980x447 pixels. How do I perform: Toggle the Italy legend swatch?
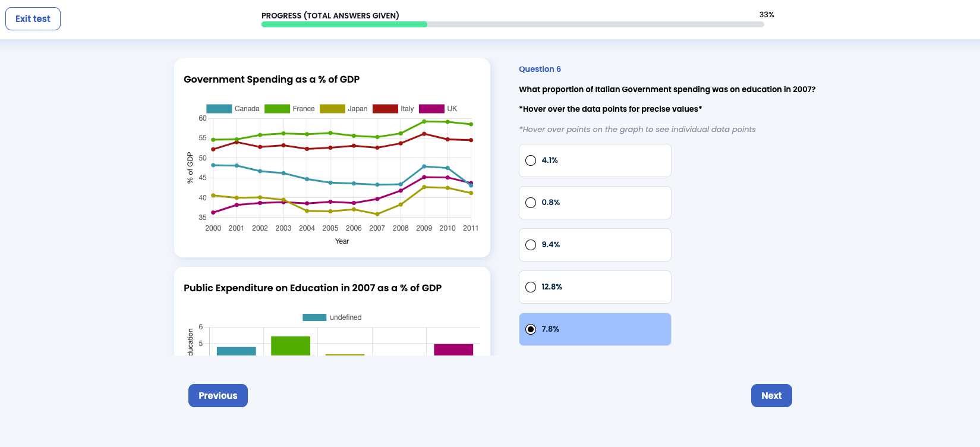[x=385, y=109]
